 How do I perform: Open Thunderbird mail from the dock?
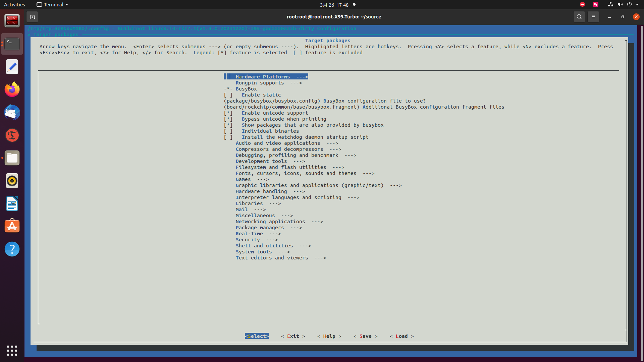pos(12,112)
